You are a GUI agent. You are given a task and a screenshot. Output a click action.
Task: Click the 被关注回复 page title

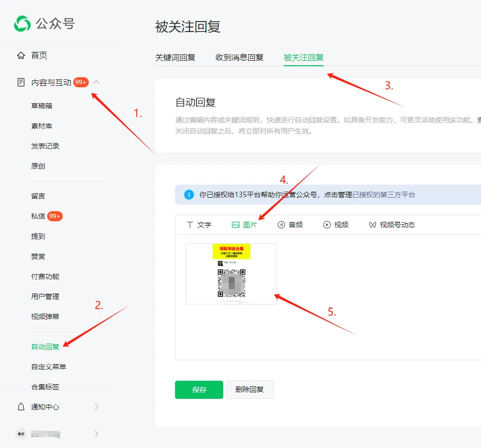188,27
